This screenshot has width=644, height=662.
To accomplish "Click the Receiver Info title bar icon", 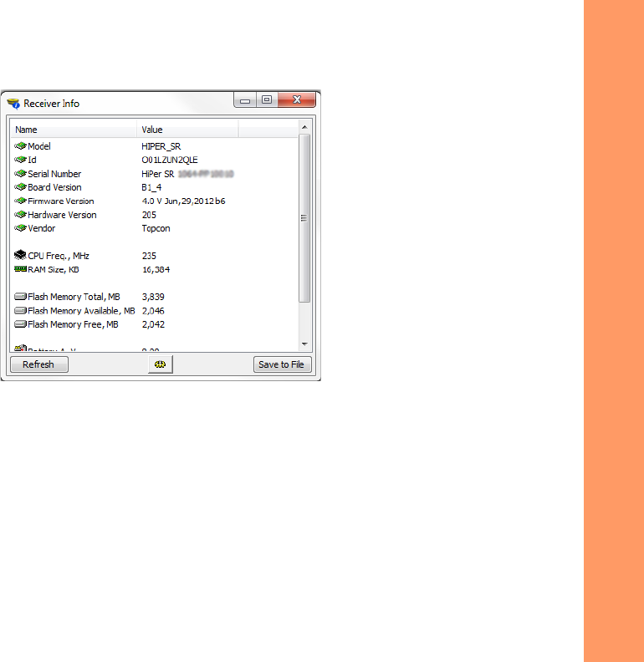I will pyautogui.click(x=13, y=104).
